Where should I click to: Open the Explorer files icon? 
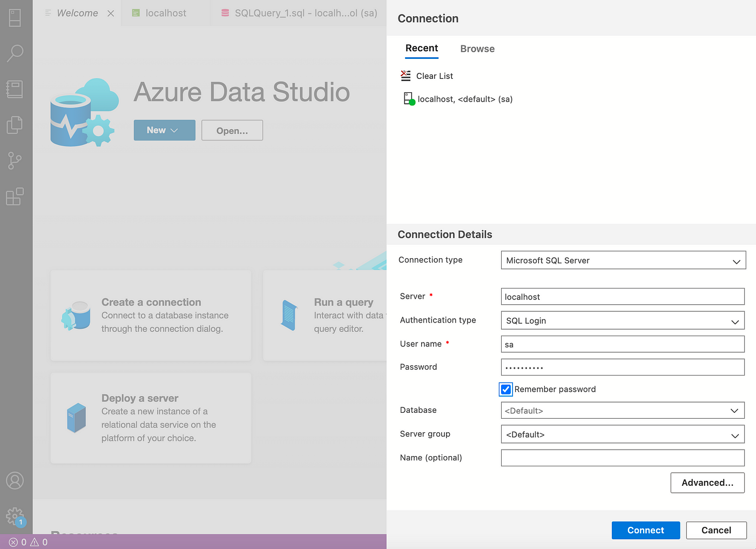[x=15, y=125]
